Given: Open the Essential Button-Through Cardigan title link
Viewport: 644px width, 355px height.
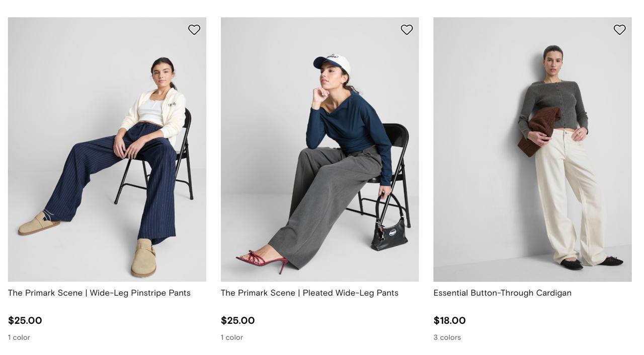Looking at the screenshot, I should click(x=502, y=293).
